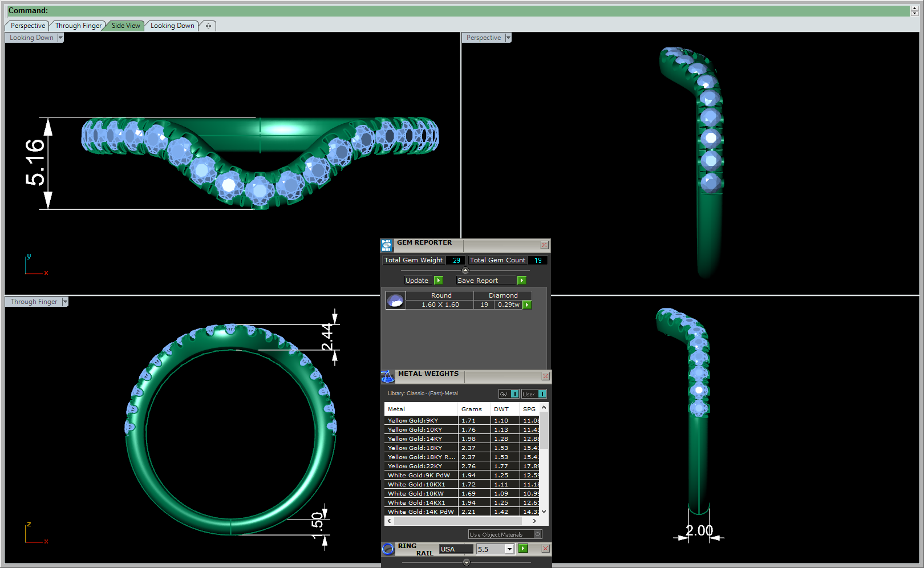This screenshot has height=568, width=924.
Task: Open the ring size 5.5 dropdown
Action: (509, 549)
